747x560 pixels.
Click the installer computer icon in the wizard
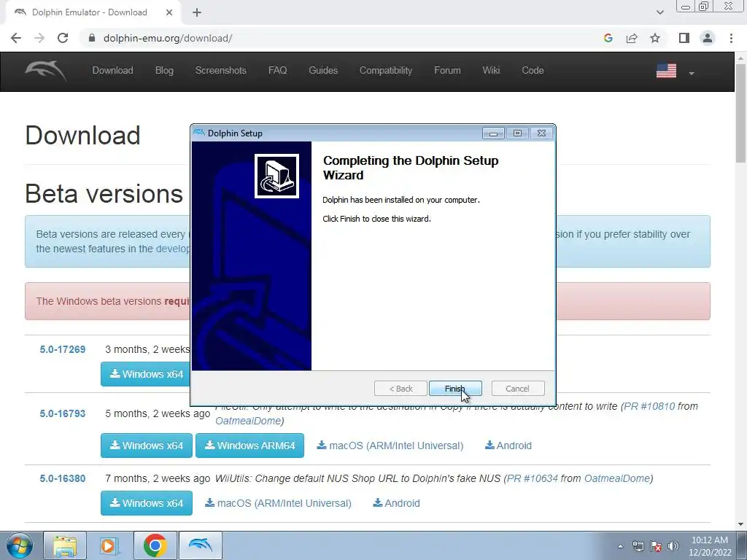(276, 176)
